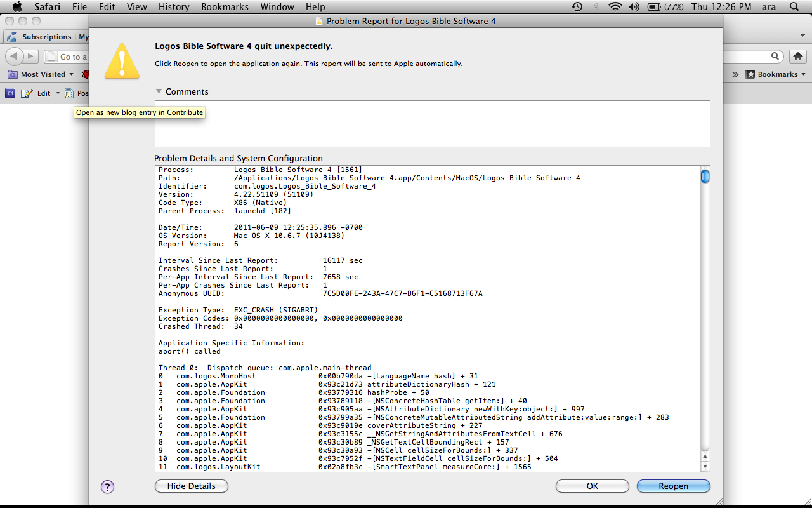Screen dimensions: 812x508
Task: Click the report details scrollbar thumb
Action: [705, 176]
